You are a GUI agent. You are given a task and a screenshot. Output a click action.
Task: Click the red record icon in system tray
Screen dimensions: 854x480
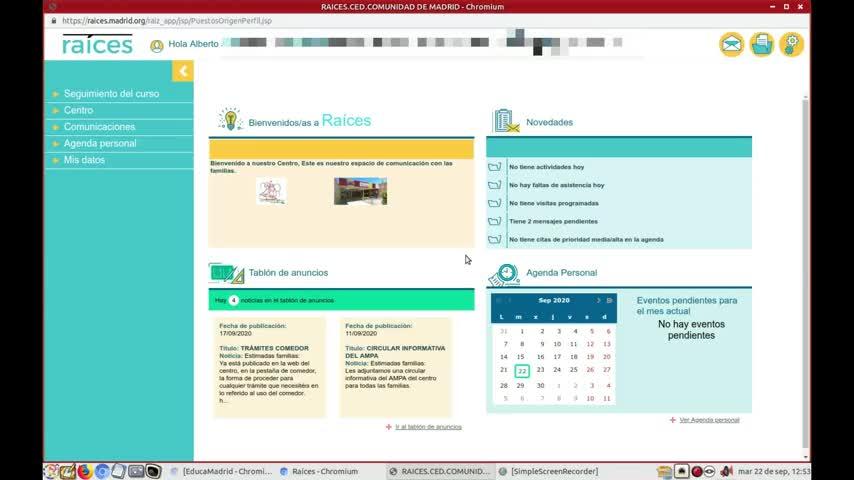[696, 471]
